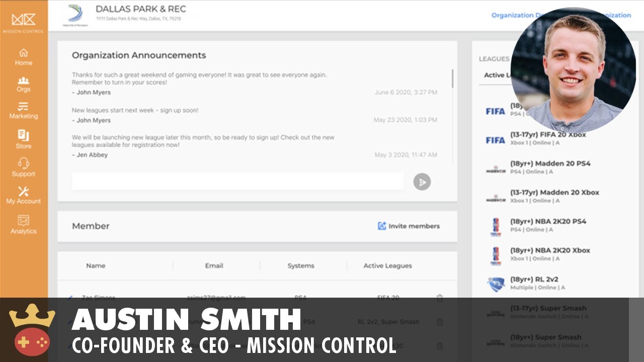
Task: Click NBA 2K icon next to NBA 2K20 Xbox
Action: [x=496, y=256]
